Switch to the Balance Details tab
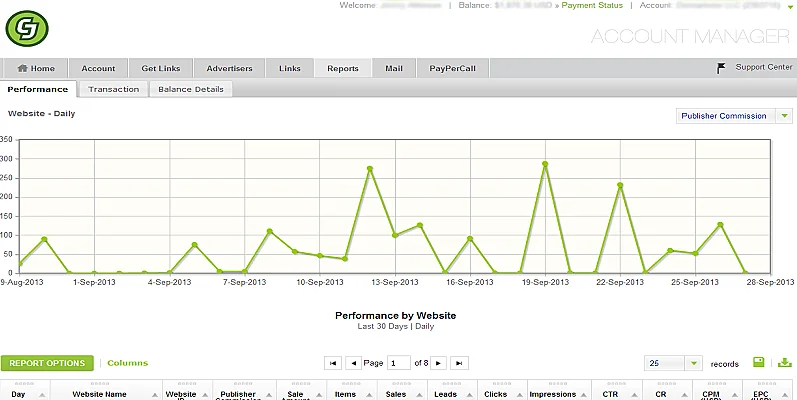 (191, 89)
